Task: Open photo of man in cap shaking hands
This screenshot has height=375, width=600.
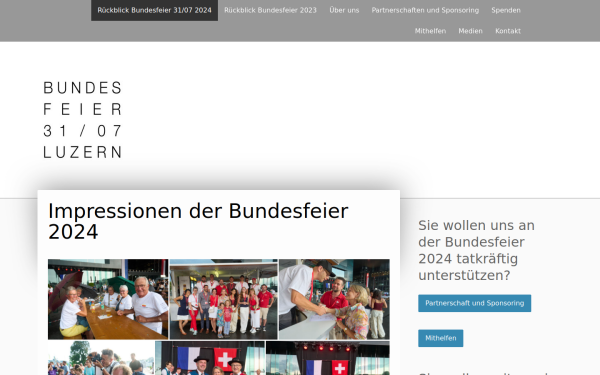Action: point(334,299)
